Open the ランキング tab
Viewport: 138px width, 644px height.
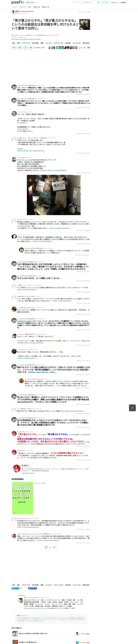coord(22,7)
